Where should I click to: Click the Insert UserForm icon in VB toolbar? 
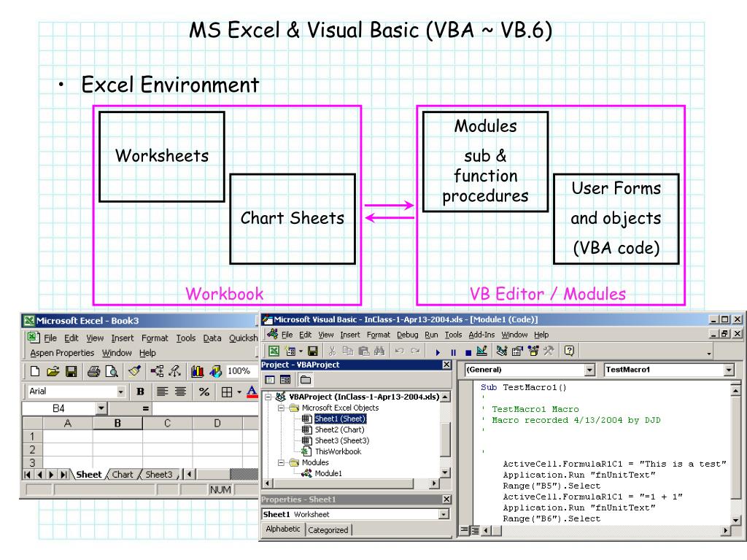[x=290, y=351]
